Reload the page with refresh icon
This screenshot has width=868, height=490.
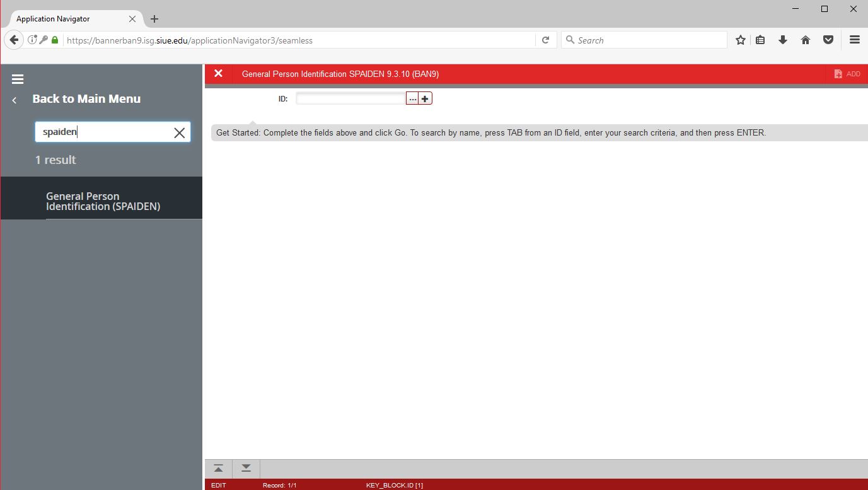(546, 40)
